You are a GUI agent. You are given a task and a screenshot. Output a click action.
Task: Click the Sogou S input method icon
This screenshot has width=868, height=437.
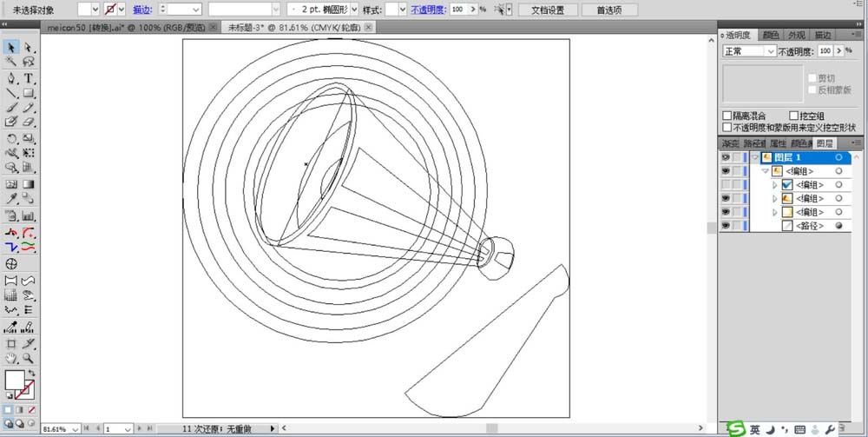click(737, 429)
